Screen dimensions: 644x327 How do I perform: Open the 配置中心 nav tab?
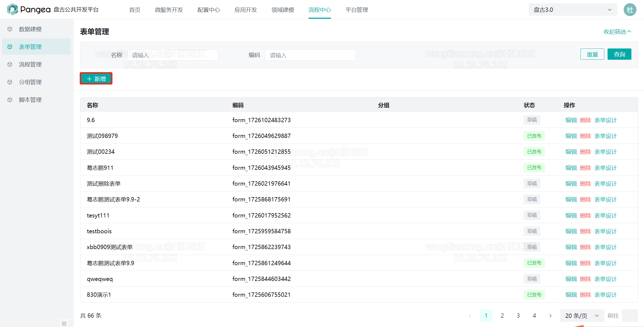coord(209,10)
